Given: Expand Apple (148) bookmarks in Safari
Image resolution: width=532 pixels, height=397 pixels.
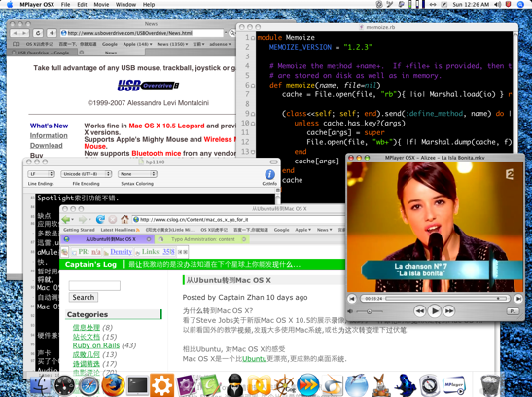Looking at the screenshot, I should (137, 44).
